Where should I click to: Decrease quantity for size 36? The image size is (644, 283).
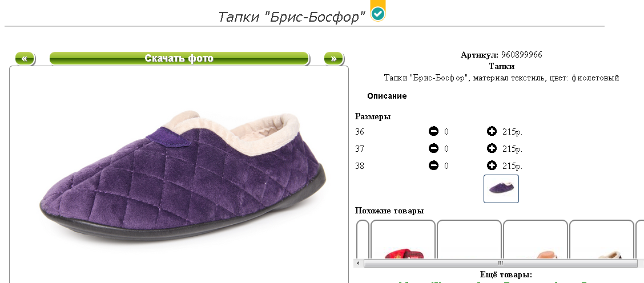(x=433, y=131)
